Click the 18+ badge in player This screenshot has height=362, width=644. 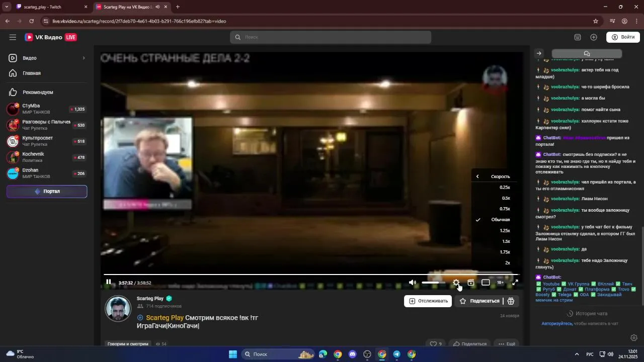coord(501,283)
